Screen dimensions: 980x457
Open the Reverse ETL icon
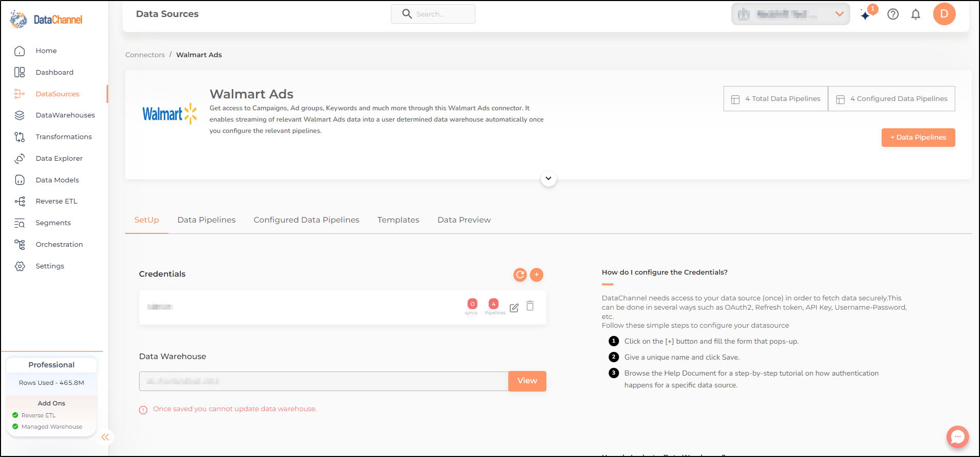coord(20,201)
